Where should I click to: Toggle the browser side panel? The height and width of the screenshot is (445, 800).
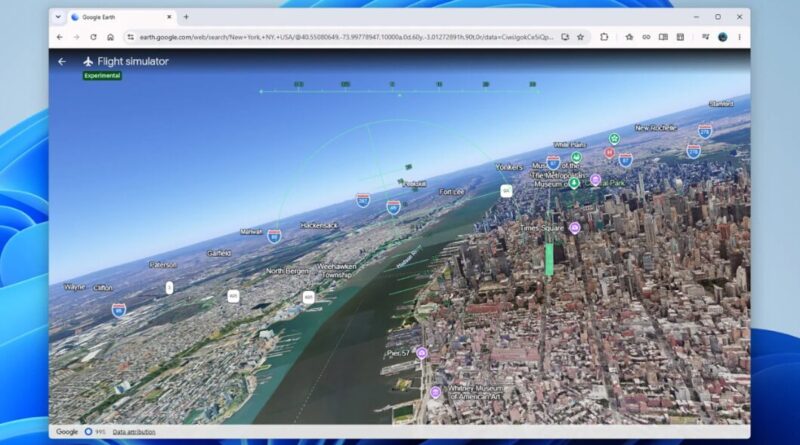[663, 37]
